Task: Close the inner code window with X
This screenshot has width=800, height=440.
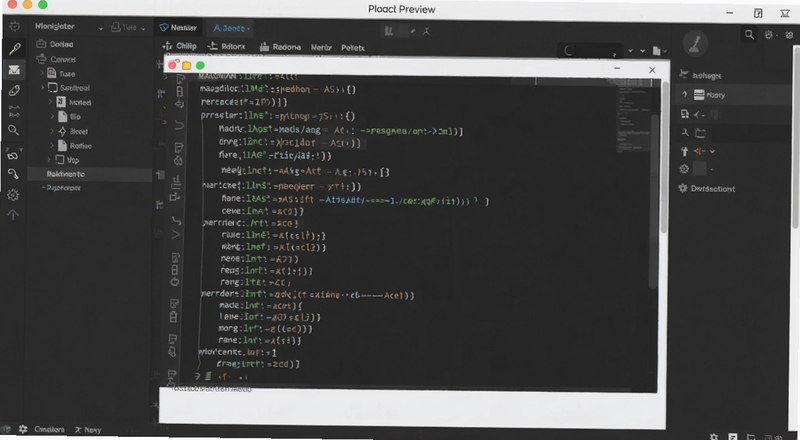Action: [652, 70]
